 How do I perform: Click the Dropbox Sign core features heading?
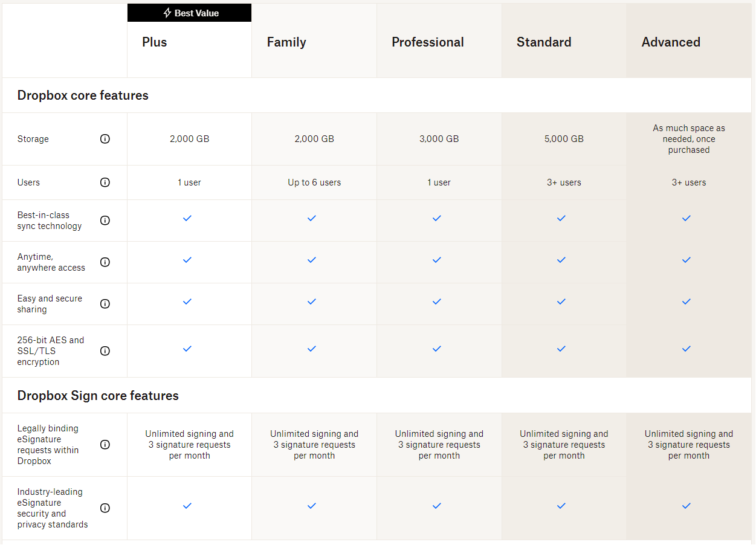(x=98, y=396)
